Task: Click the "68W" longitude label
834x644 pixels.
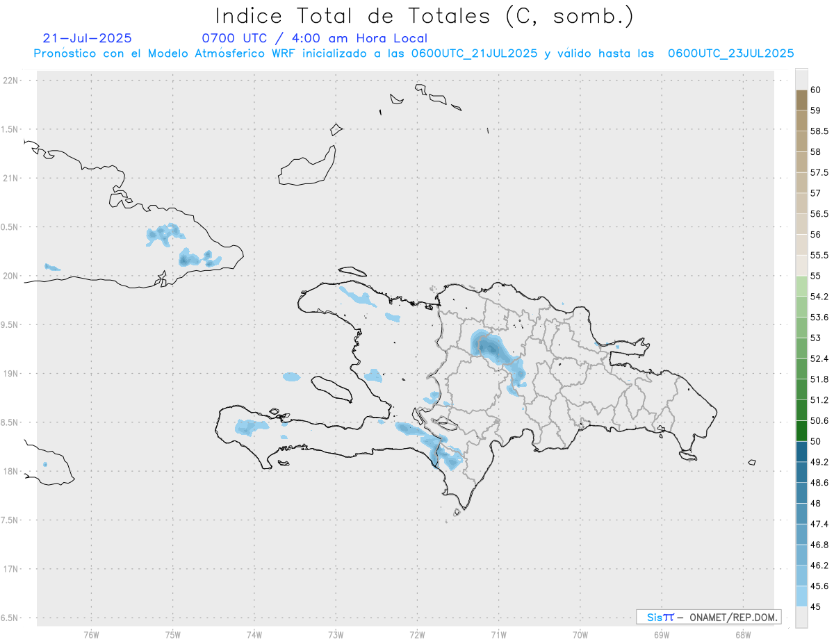Action: (743, 634)
